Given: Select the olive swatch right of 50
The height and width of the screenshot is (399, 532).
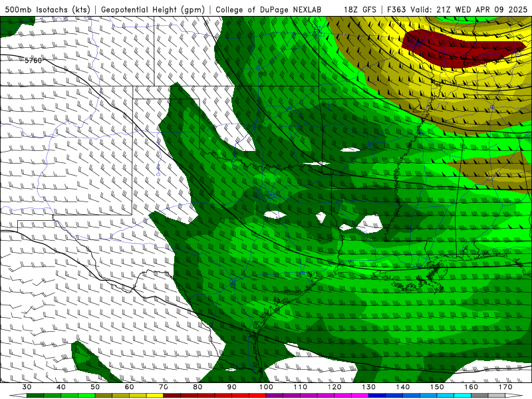Looking at the screenshot, I should point(104,396).
